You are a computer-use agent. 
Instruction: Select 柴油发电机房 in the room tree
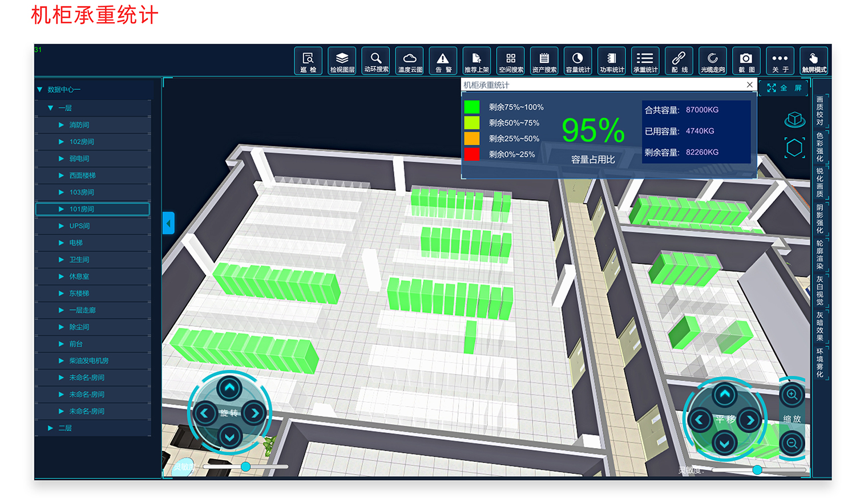88,361
